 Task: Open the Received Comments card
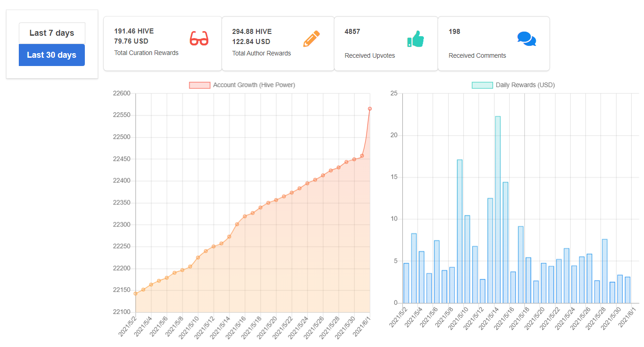pos(494,44)
